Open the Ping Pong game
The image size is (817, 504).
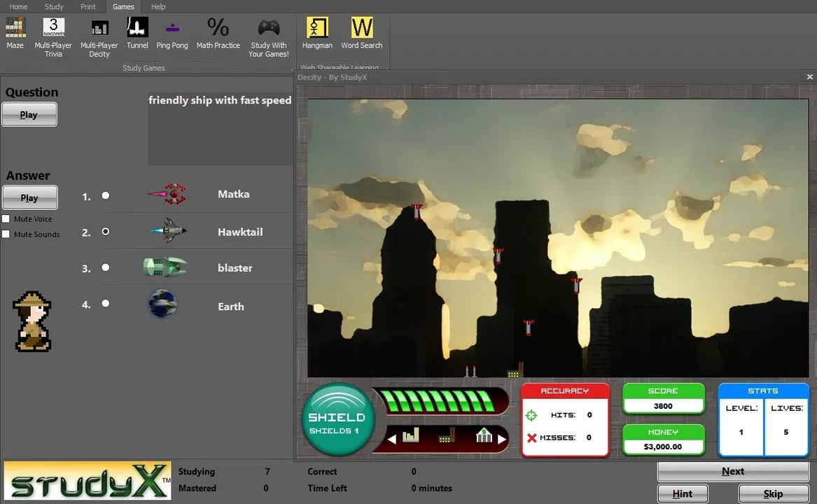point(172,34)
